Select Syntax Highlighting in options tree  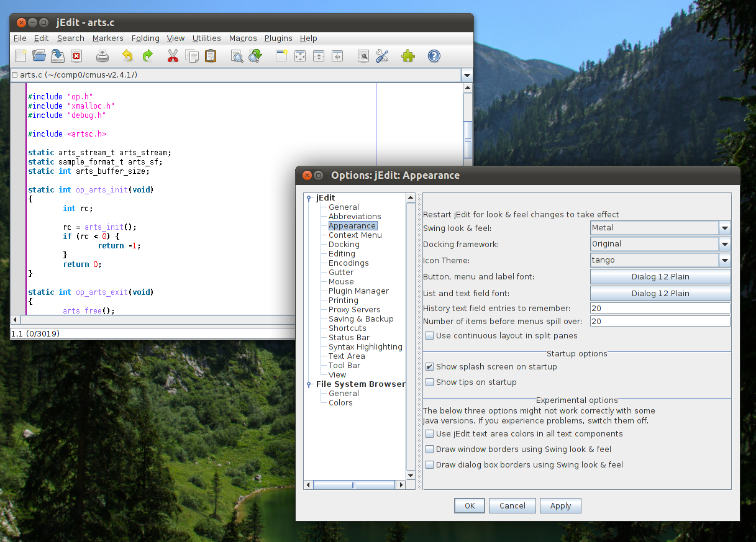365,347
